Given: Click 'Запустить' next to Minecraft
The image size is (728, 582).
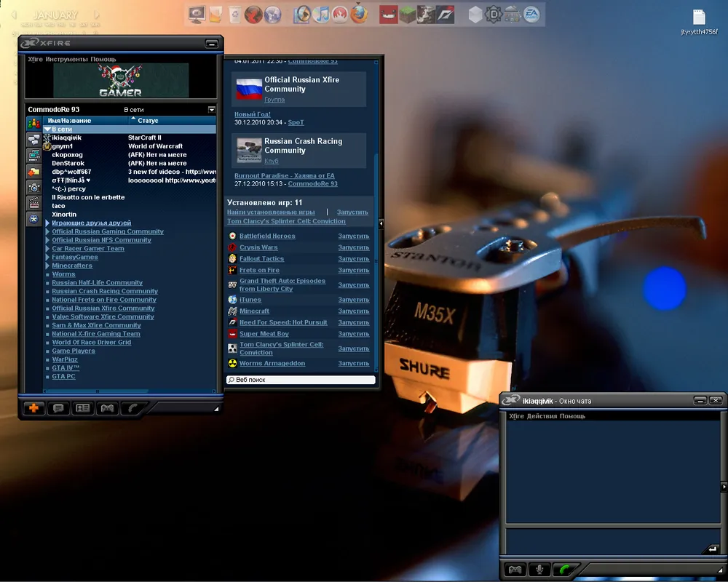Looking at the screenshot, I should point(353,311).
